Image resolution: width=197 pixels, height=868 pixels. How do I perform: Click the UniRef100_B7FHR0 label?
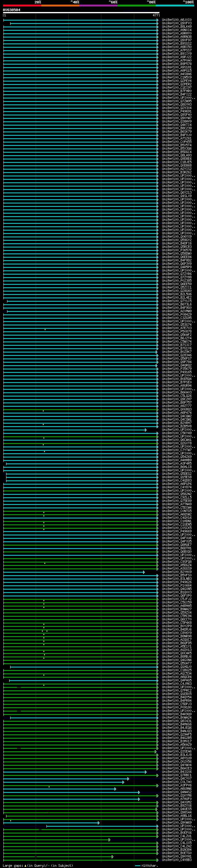177,91
